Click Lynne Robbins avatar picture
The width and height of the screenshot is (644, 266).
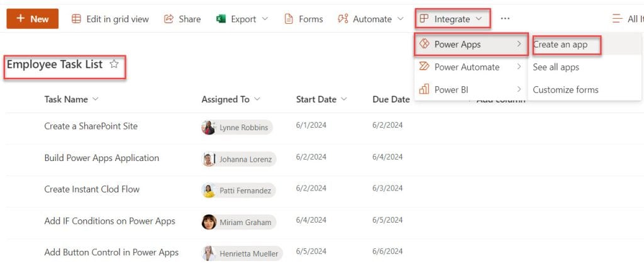(x=209, y=127)
